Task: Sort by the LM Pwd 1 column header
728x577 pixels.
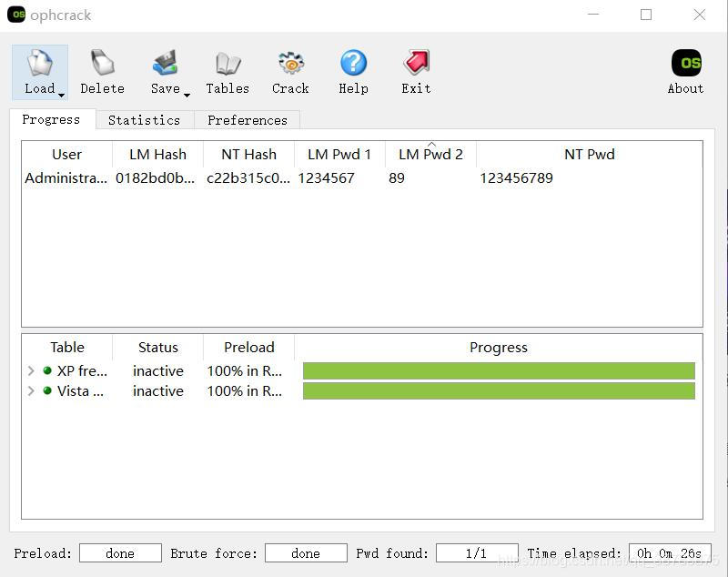Action: [x=339, y=154]
